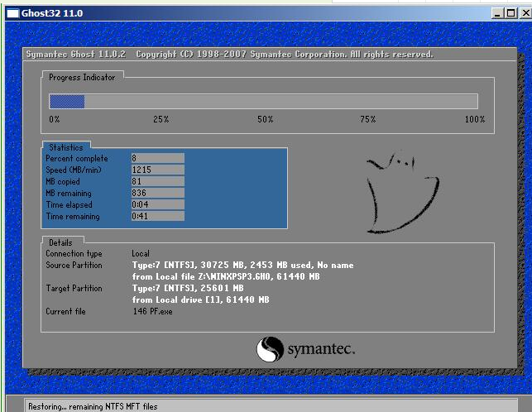
Task: Click the Speed value 1215
Action: pos(158,170)
